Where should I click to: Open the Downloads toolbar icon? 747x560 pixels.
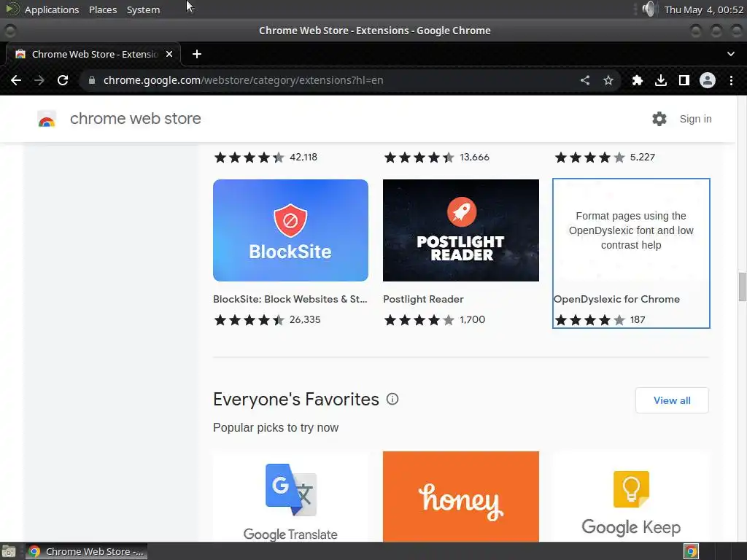[x=661, y=80]
